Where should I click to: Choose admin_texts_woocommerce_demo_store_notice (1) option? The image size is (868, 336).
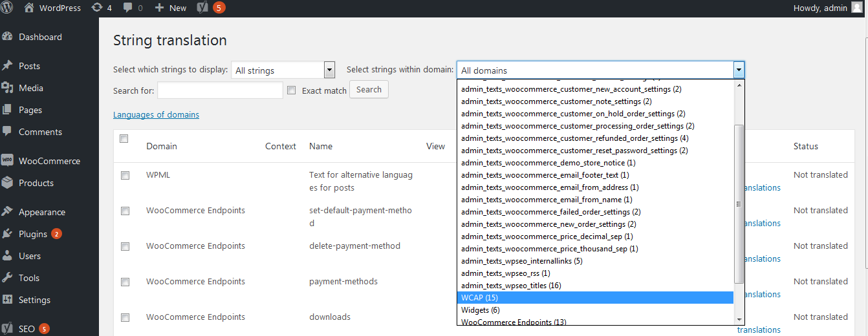(595, 162)
